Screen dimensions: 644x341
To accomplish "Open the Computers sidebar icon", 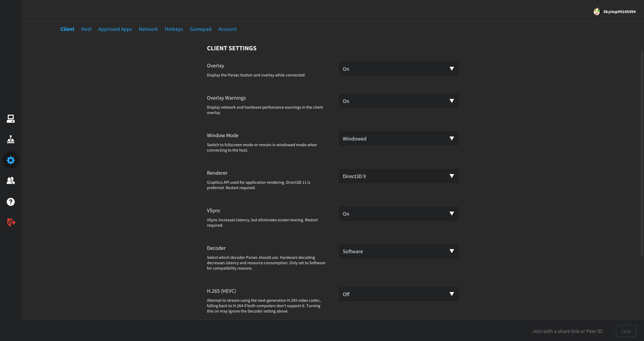I will pyautogui.click(x=11, y=119).
